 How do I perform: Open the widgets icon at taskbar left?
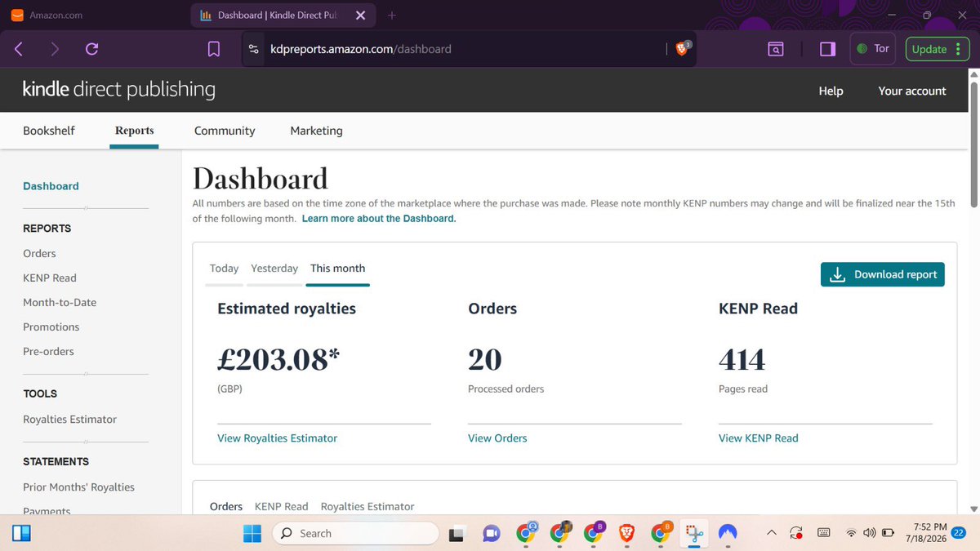tap(21, 533)
